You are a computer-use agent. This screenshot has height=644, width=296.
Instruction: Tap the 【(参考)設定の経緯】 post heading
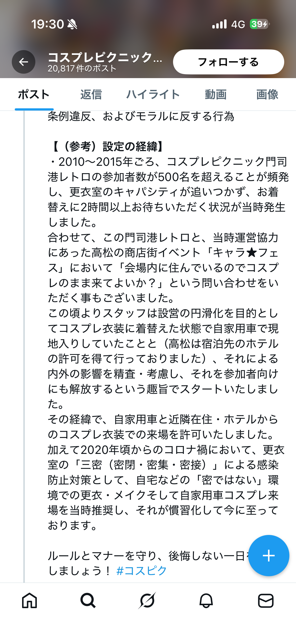[x=108, y=146]
